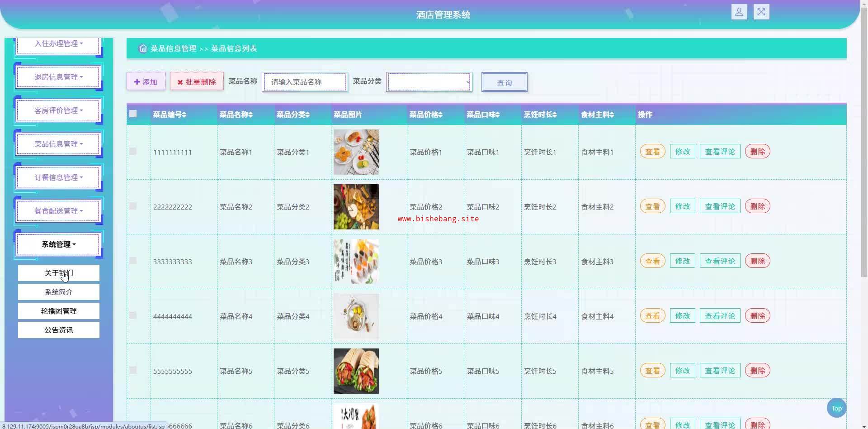Screen dimensions: 868x429
Task: Edit the 菜品名称4 entry
Action: coord(682,316)
